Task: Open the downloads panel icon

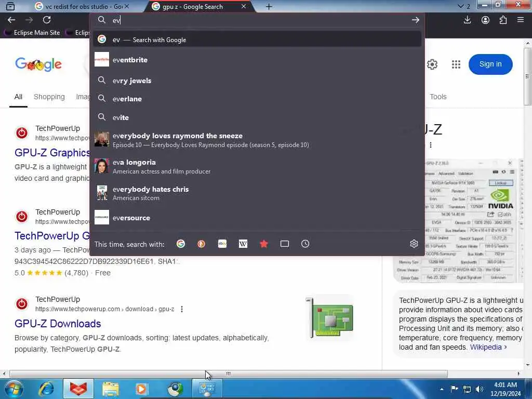Action: [467, 20]
